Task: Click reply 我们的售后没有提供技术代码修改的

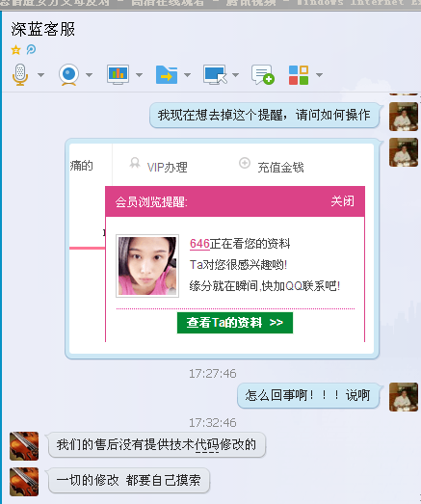Action: 156,445
